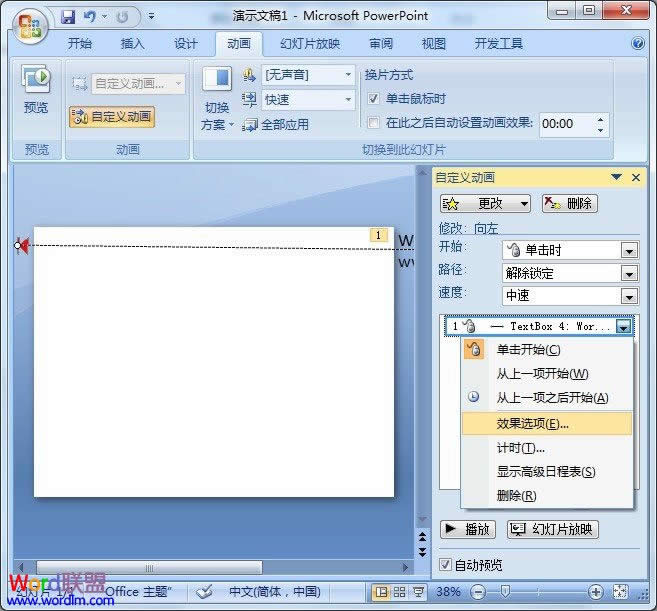
Task: Undo the last action in quick toolbar
Action: (90, 17)
